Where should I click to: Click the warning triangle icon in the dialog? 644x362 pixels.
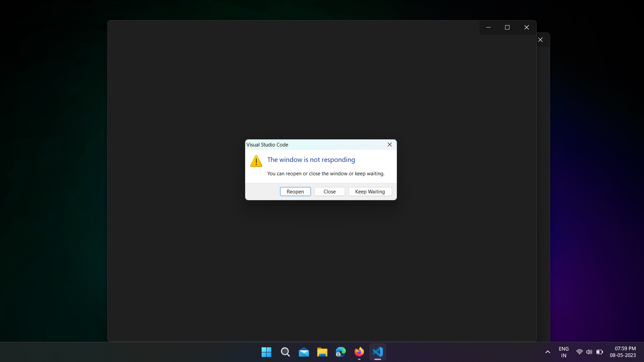point(256,161)
